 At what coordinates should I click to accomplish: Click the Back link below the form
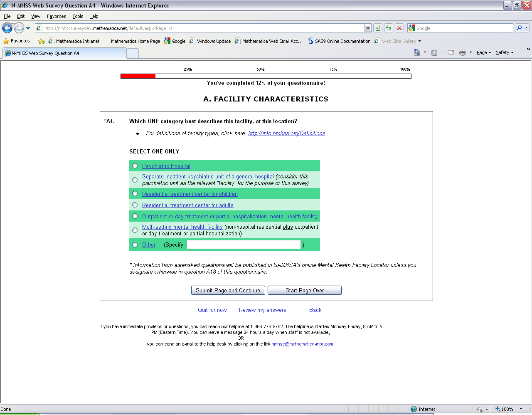pos(315,310)
